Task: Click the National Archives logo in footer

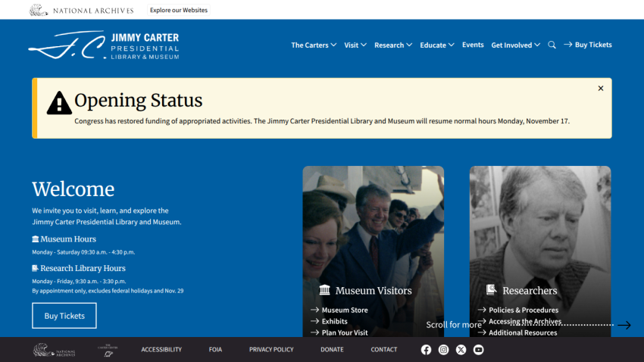Action: click(x=55, y=350)
